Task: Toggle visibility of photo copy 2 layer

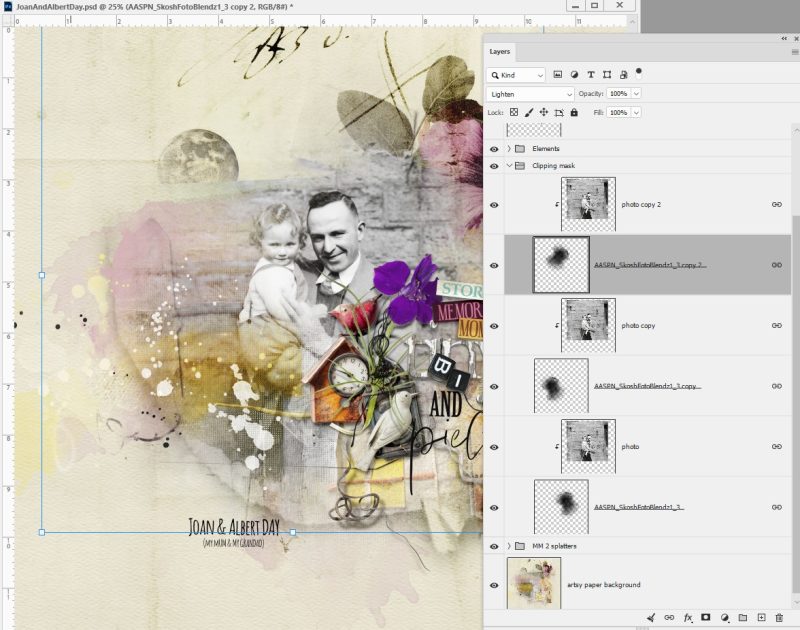Action: tap(494, 205)
